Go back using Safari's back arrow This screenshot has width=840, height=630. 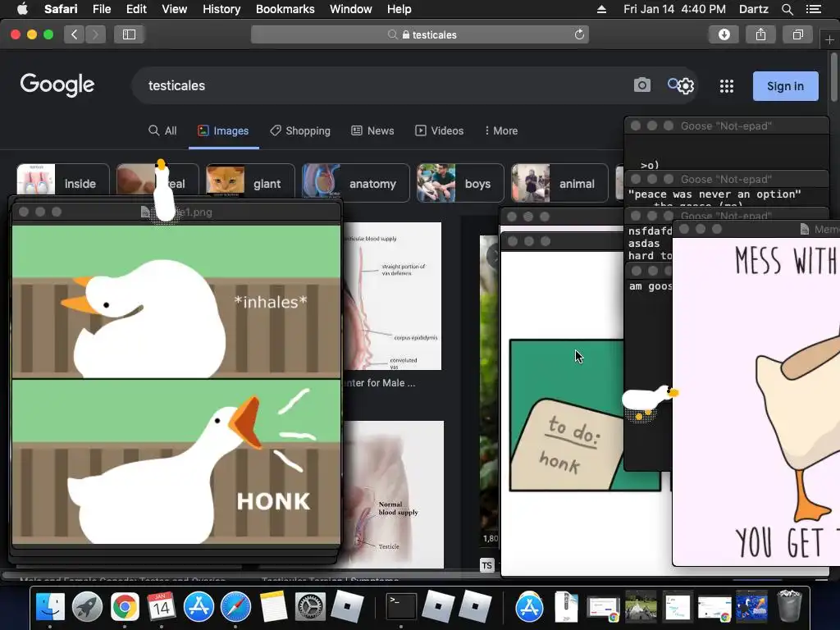click(75, 34)
